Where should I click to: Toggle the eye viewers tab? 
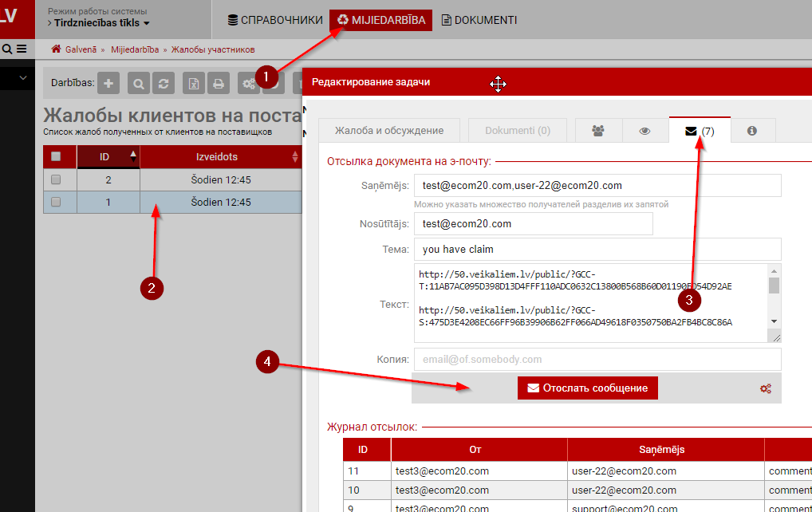(644, 131)
